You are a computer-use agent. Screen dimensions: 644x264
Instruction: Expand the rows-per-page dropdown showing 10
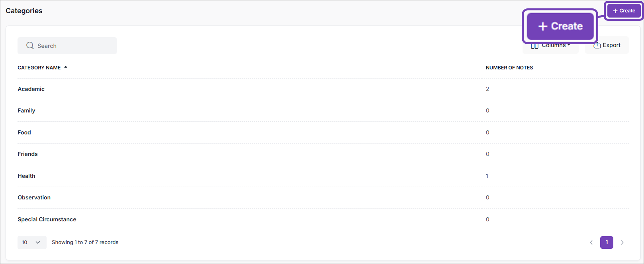(31, 242)
